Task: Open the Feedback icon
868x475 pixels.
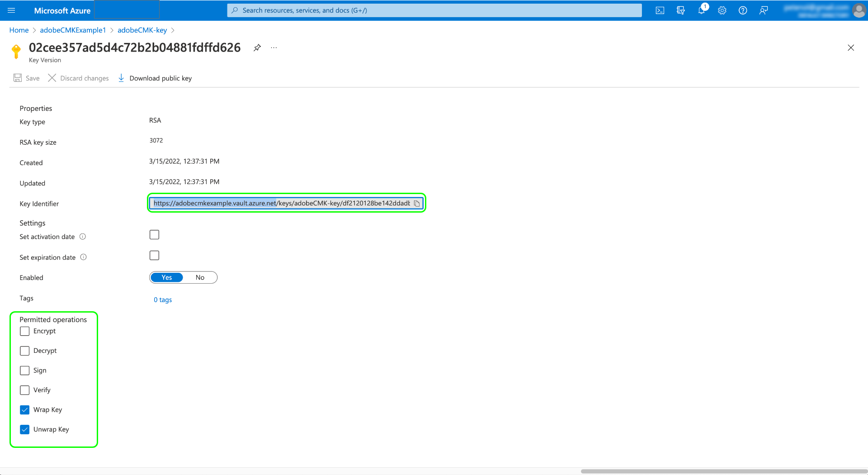Action: tap(764, 10)
